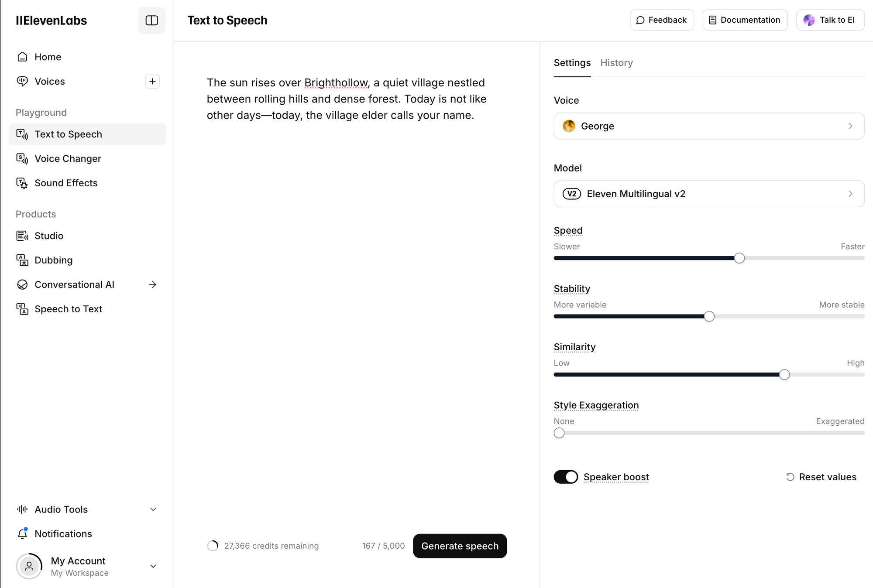Viewport: 873px width, 588px height.
Task: Click the misspelled word Brighthollow
Action: (x=336, y=83)
